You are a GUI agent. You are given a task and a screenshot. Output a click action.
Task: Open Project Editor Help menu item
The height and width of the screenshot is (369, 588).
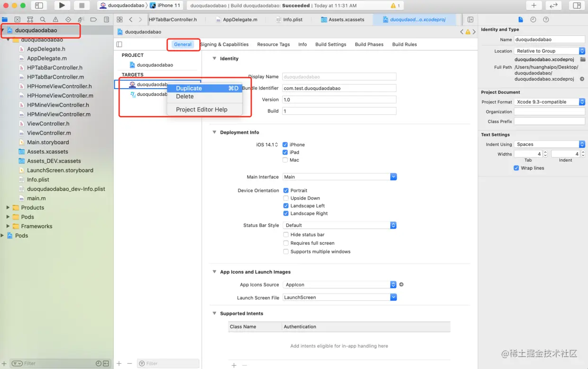tap(204, 110)
